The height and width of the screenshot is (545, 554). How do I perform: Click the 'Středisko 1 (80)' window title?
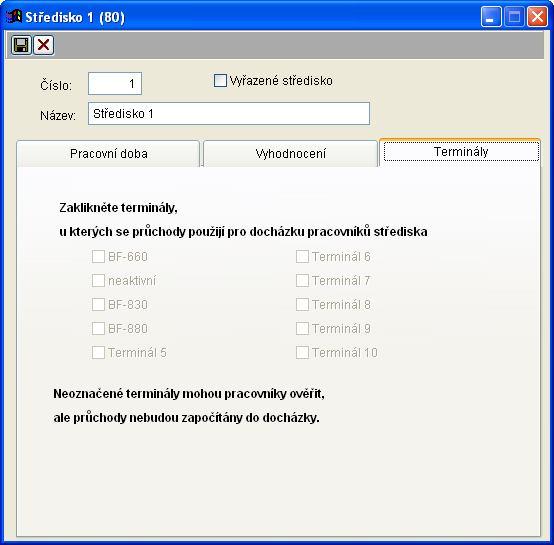[75, 17]
